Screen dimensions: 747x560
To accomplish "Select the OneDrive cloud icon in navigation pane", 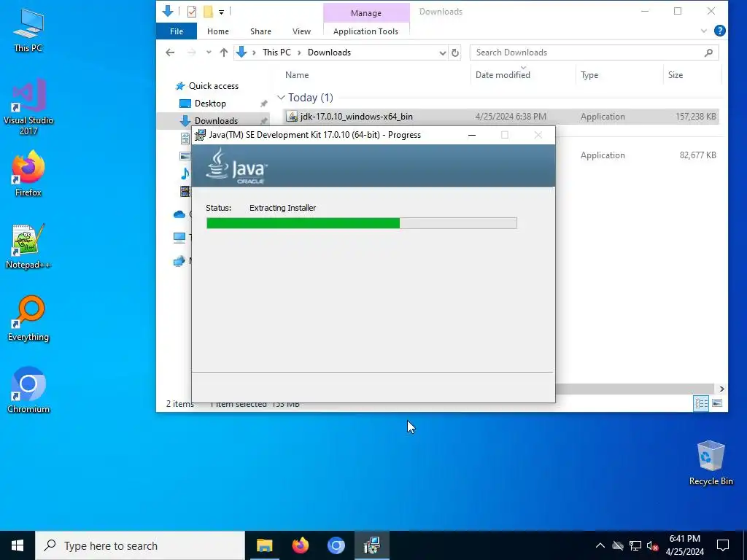I will tap(179, 214).
